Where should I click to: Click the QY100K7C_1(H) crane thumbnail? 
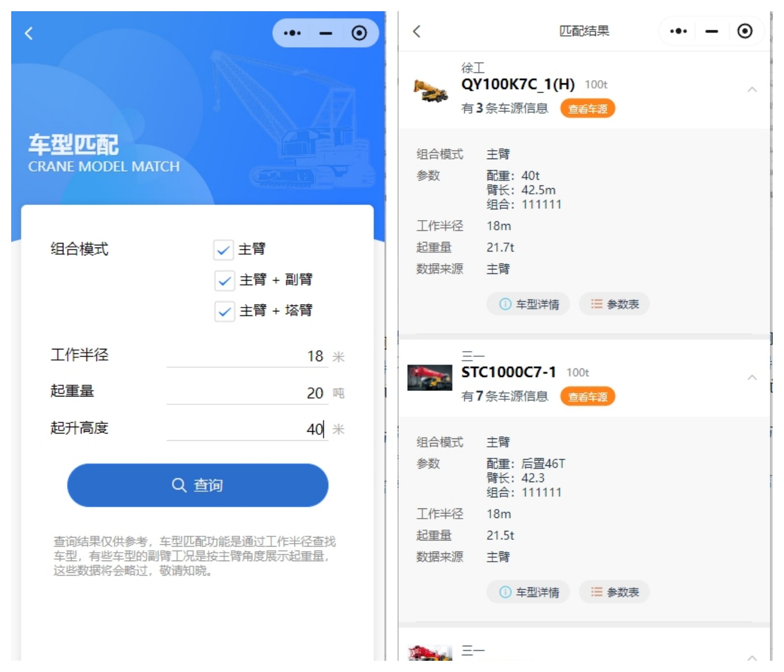click(x=430, y=91)
